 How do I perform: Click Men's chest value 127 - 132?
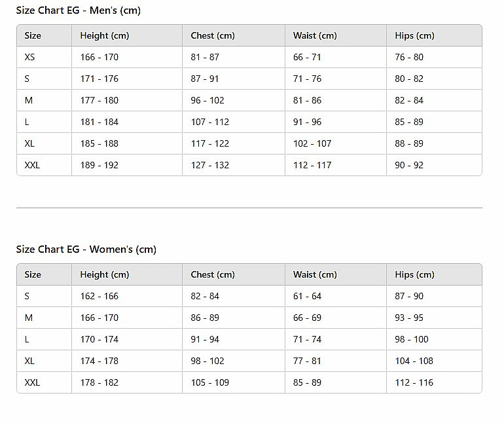pos(209,165)
